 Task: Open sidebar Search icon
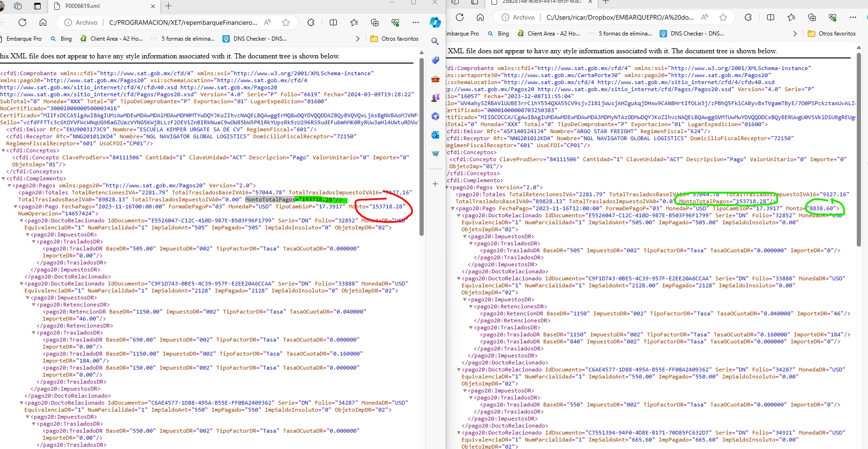(435, 42)
